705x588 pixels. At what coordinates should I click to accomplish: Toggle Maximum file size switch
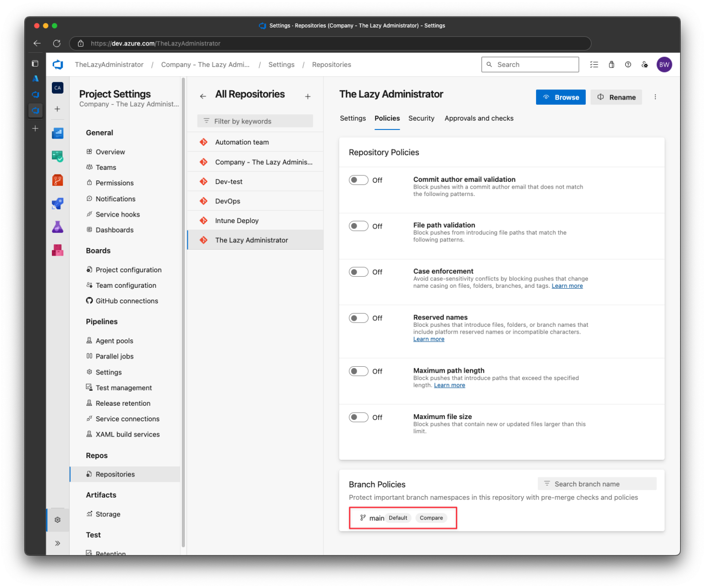coord(358,417)
